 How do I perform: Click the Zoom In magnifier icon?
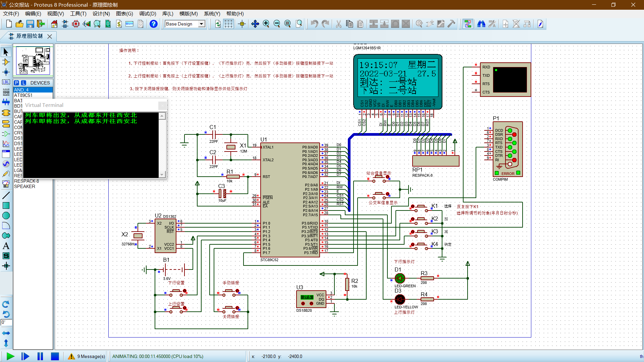(x=266, y=24)
